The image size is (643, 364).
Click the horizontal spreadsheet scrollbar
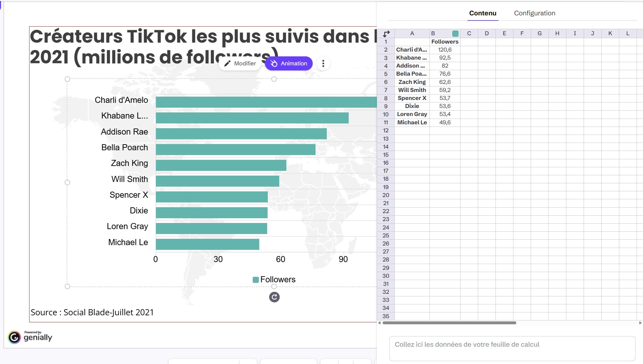pyautogui.click(x=449, y=323)
